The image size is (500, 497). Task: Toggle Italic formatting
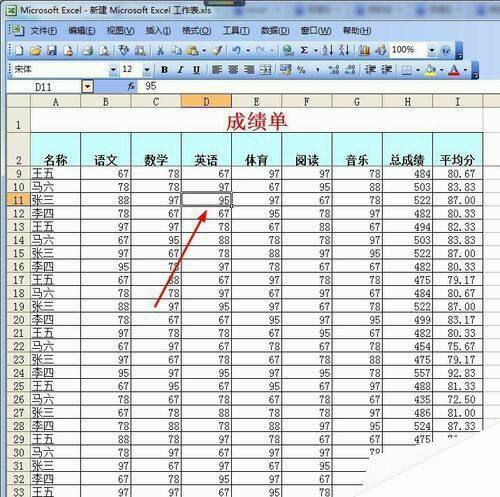coord(180,70)
